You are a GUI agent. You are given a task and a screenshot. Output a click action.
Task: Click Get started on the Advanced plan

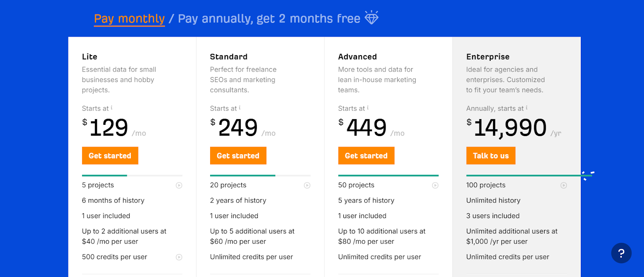(366, 155)
